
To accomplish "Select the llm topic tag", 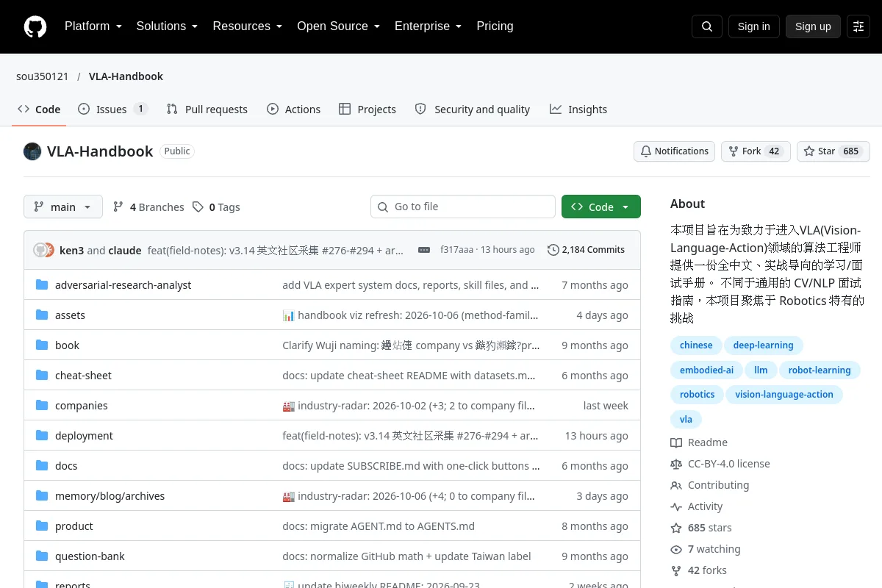I will (x=761, y=370).
